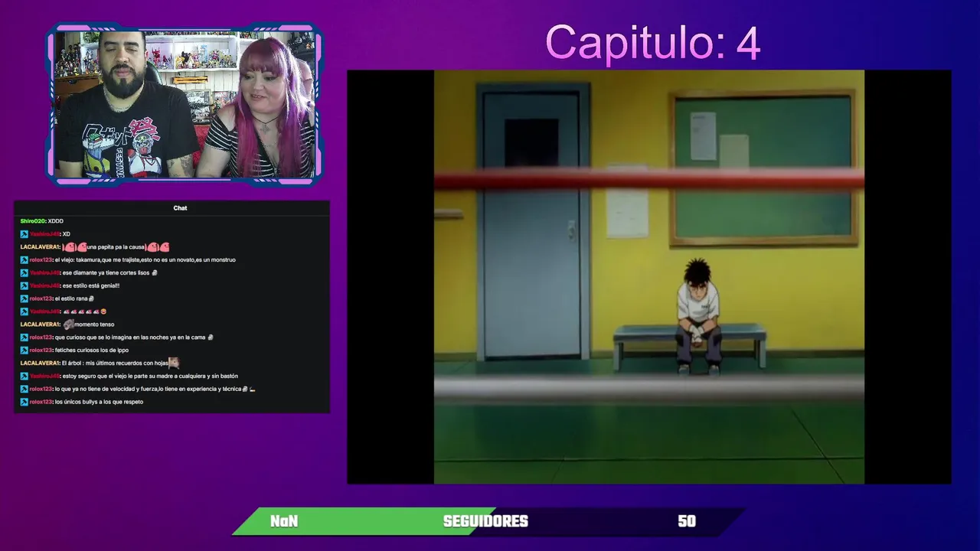Click pink emotes after 'una papita pa la causa'
980x551 pixels.
click(x=158, y=247)
